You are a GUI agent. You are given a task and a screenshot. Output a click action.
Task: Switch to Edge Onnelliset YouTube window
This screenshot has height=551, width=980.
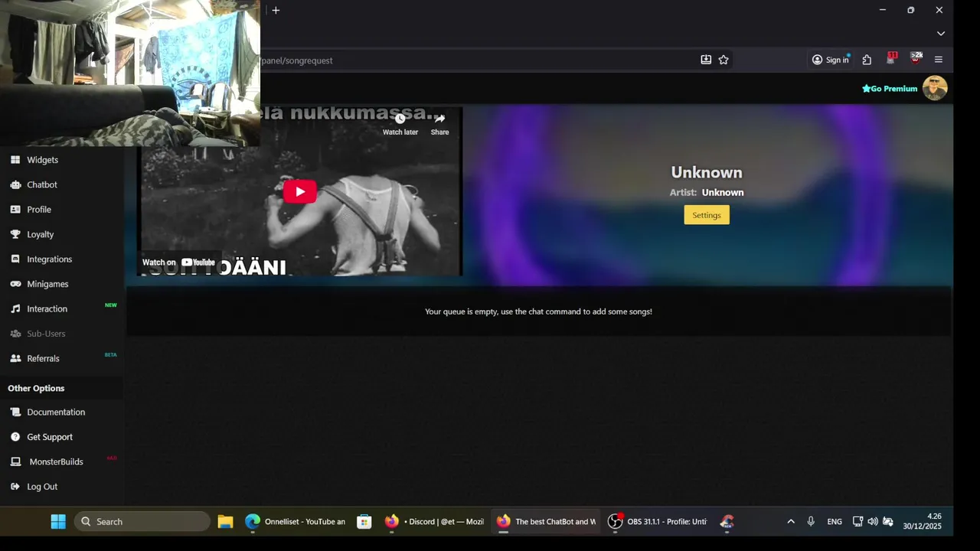(295, 522)
